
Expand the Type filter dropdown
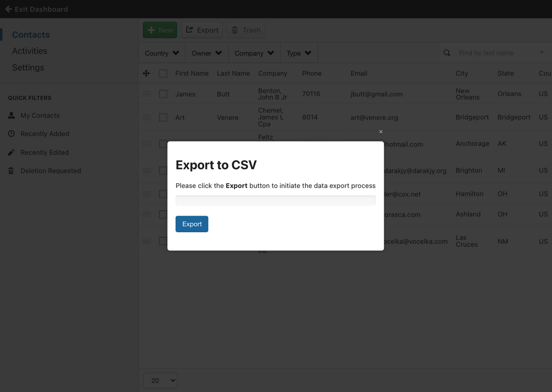[x=299, y=53]
